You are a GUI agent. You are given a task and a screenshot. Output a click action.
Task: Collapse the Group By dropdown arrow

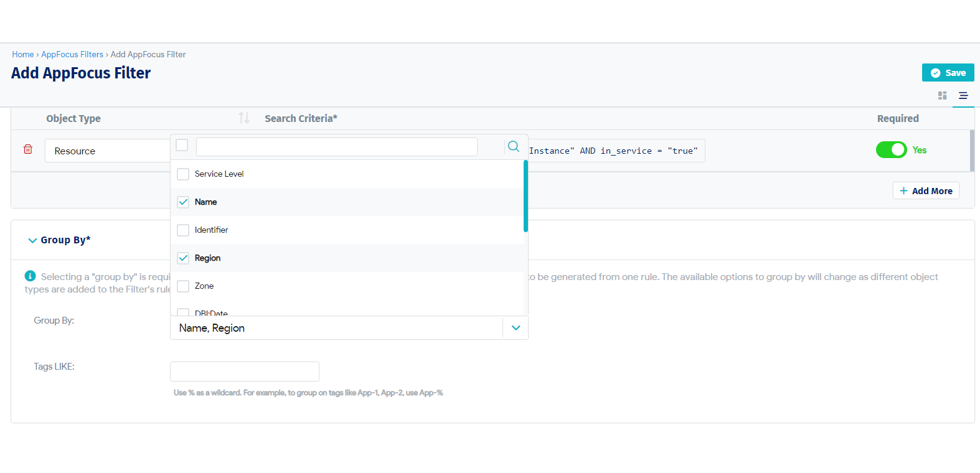point(516,328)
